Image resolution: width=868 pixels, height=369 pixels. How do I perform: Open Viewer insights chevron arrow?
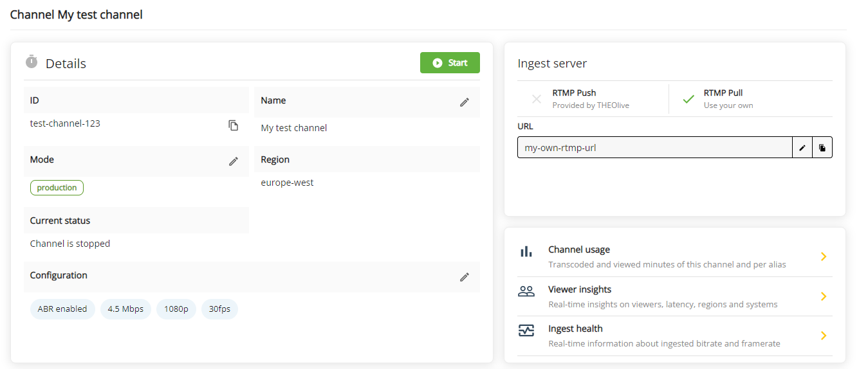[823, 296]
